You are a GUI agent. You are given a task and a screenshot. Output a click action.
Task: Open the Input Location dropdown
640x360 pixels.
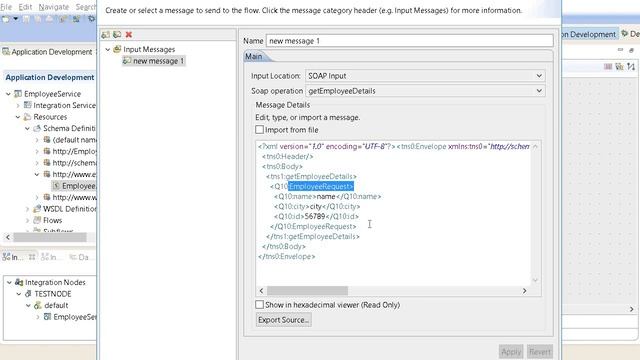tap(425, 76)
